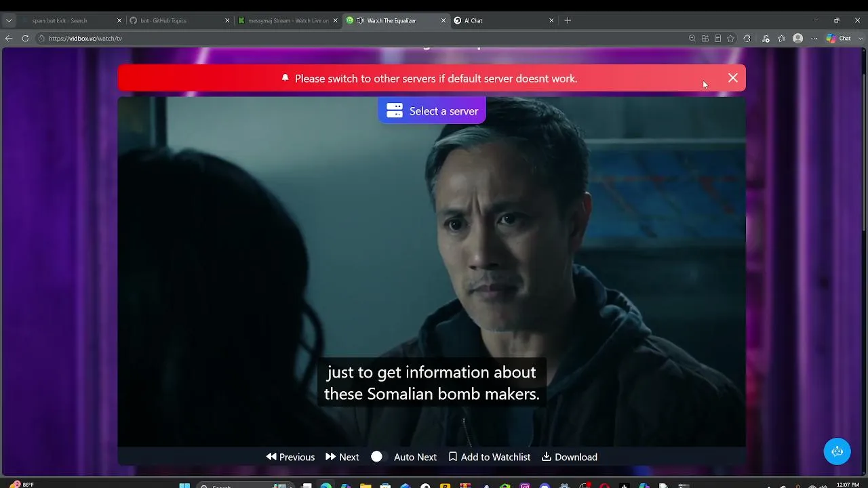
Task: Open the favorites list
Action: (782, 39)
